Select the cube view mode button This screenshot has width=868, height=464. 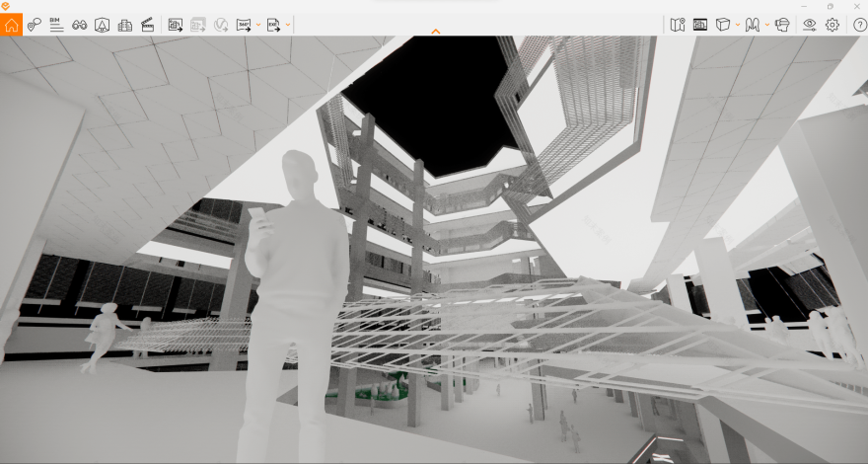(x=723, y=25)
